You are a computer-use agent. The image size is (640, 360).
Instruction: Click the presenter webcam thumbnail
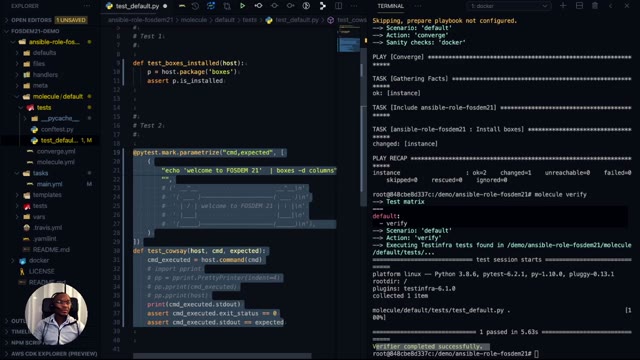56,313
